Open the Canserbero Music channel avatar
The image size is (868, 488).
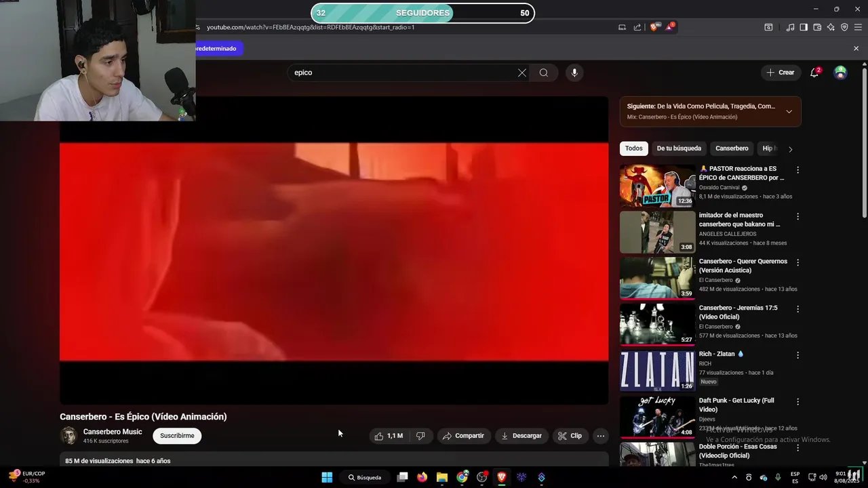point(68,436)
